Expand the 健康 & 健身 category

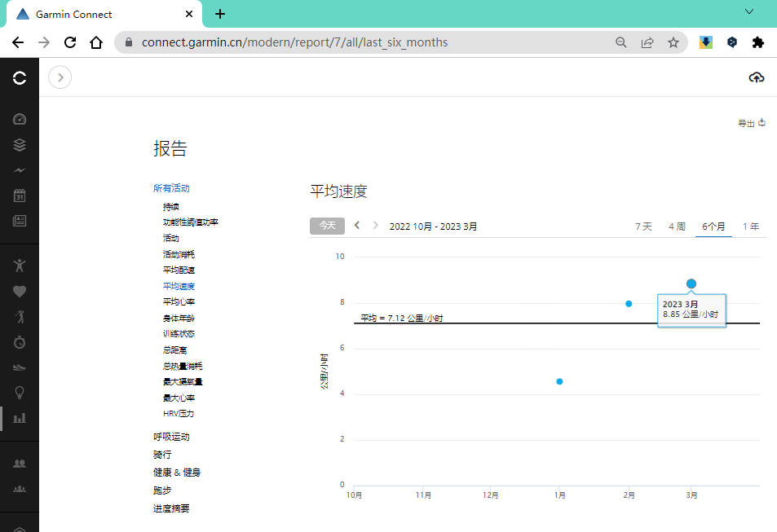click(x=177, y=473)
